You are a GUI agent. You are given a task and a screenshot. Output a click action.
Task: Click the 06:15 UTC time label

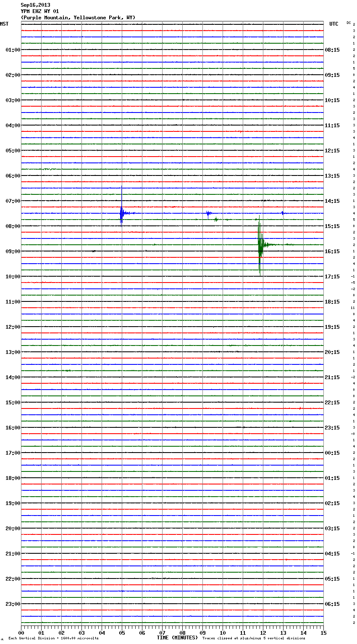(332, 604)
